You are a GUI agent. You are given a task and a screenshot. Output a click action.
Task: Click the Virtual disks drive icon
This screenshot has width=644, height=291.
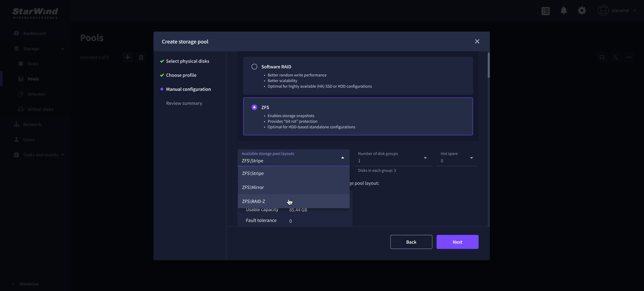click(21, 109)
